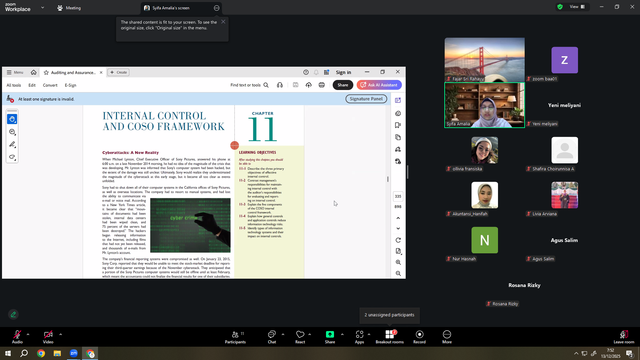This screenshot has width=640, height=360.
Task: Go to the Acrobat Home icon
Action: 33,72
